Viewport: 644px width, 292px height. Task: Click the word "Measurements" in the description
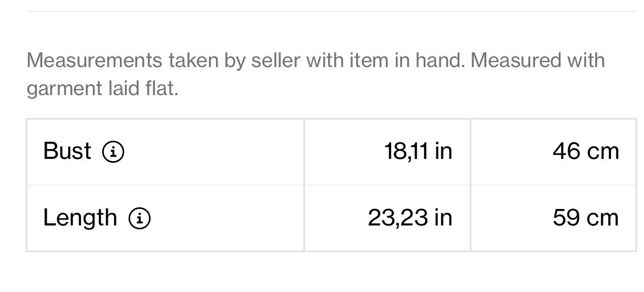click(94, 60)
